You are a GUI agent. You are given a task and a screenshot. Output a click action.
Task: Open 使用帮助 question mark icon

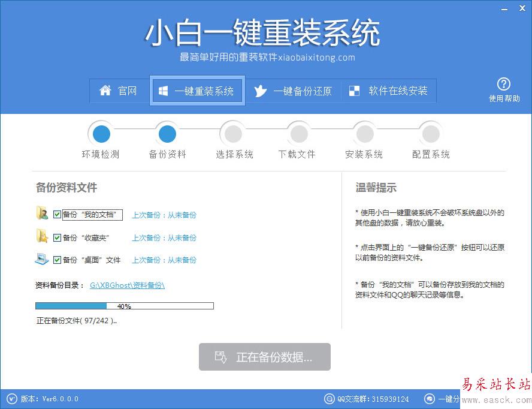click(x=504, y=84)
